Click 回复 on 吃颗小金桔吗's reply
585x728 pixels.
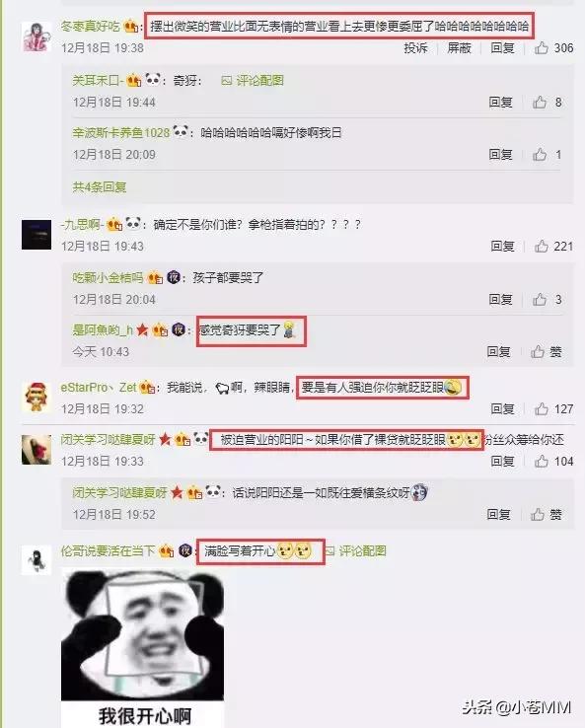pyautogui.click(x=500, y=300)
